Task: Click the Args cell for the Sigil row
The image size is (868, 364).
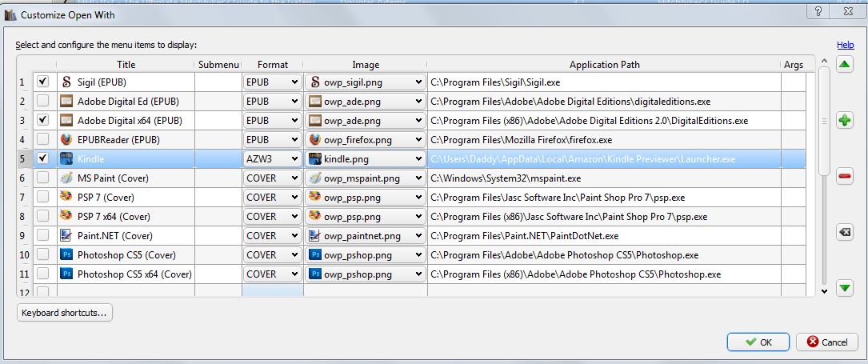Action: (x=793, y=82)
